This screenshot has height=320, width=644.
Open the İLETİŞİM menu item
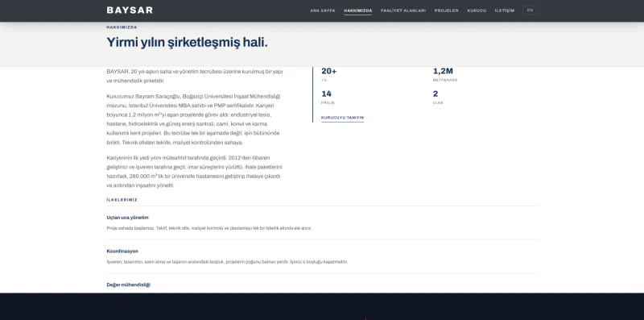(x=505, y=10)
